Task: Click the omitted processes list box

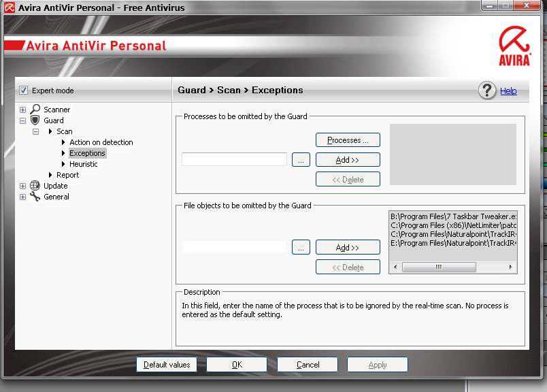Action: (x=453, y=154)
